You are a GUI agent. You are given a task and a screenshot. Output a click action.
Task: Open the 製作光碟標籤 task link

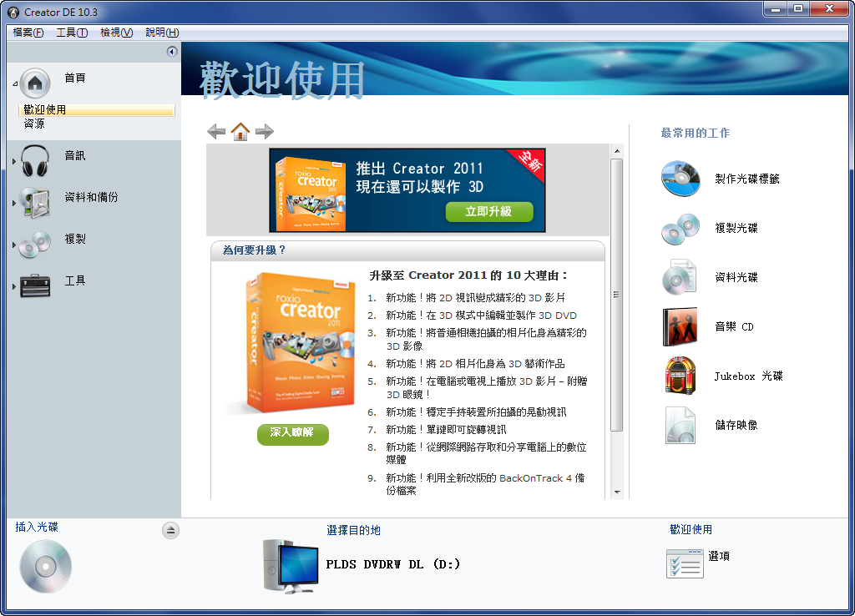point(747,179)
